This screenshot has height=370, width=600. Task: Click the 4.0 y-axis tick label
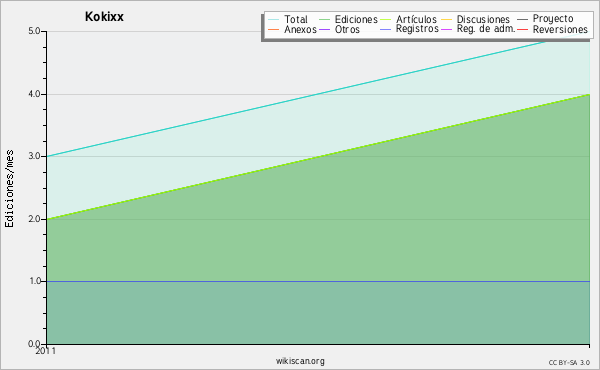(34, 94)
